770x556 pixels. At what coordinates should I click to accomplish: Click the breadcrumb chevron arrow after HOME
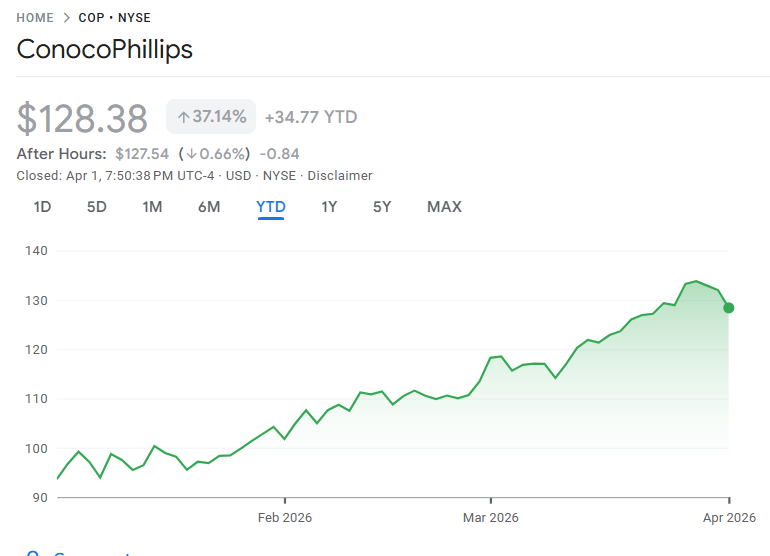click(x=66, y=18)
